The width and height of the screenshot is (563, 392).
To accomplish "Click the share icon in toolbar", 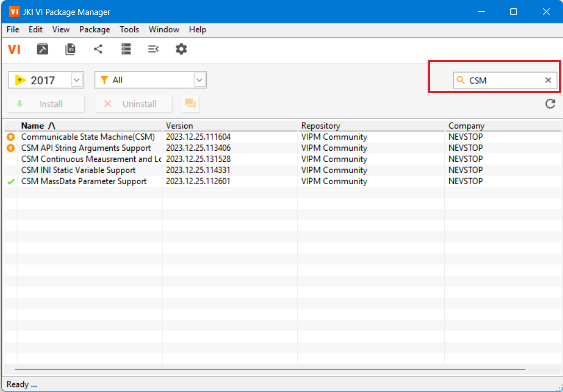I will (x=98, y=49).
